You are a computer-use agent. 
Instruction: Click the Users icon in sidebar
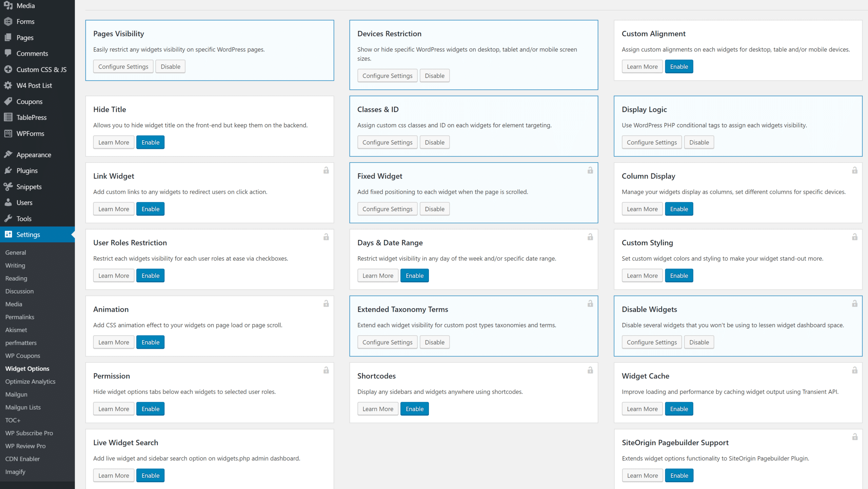[x=8, y=203]
